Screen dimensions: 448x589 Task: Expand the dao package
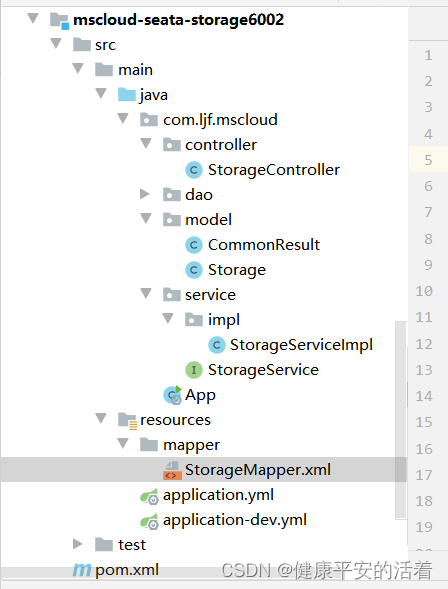pyautogui.click(x=145, y=194)
